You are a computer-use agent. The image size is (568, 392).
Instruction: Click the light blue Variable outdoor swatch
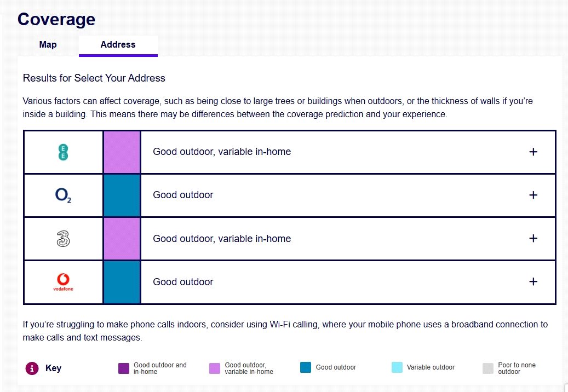click(397, 367)
